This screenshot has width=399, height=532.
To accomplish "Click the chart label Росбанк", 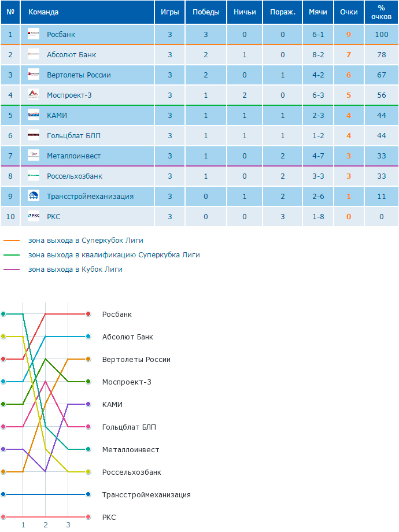I will point(117,315).
